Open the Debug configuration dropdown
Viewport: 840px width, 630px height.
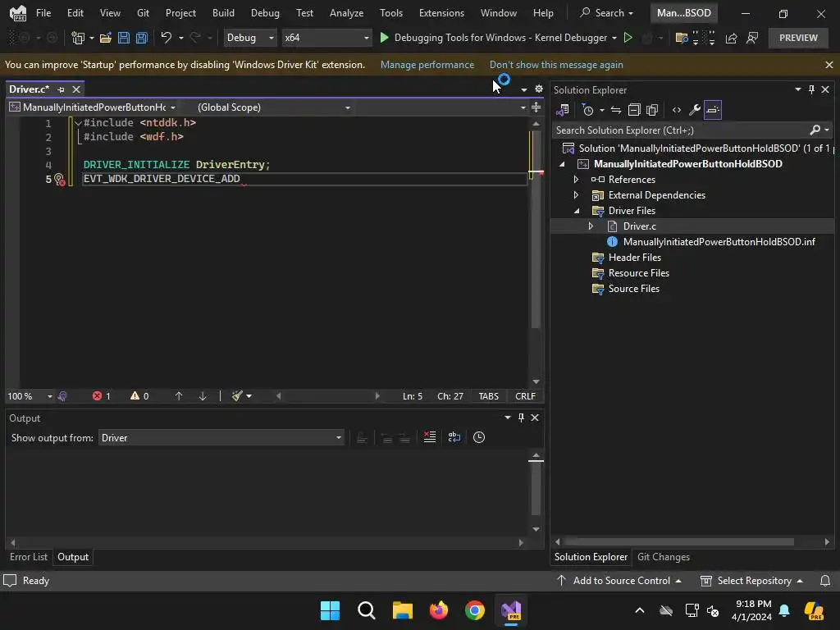[x=249, y=38]
